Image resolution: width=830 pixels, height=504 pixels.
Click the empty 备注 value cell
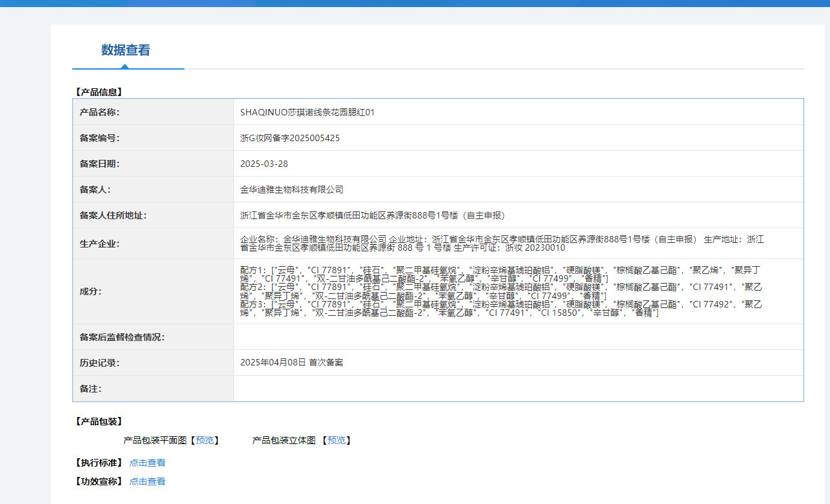tap(519, 389)
